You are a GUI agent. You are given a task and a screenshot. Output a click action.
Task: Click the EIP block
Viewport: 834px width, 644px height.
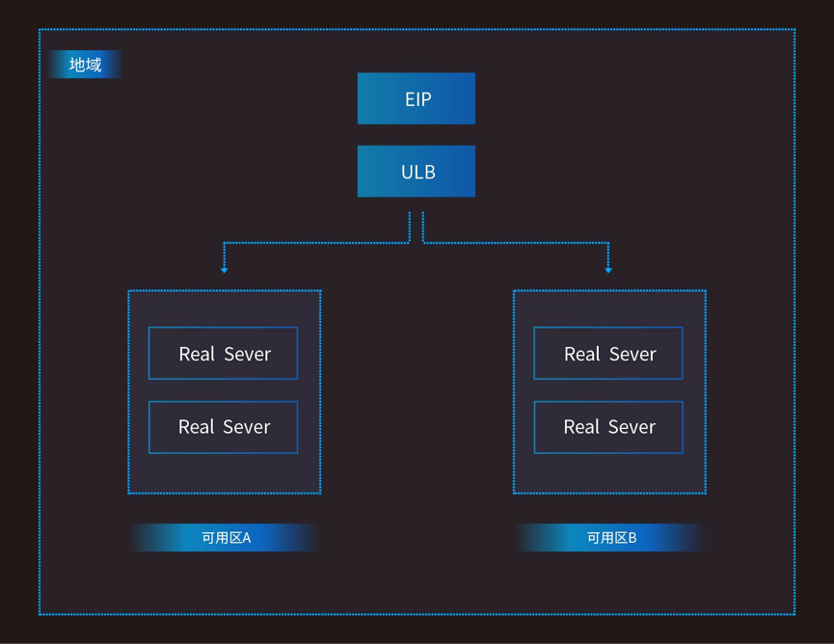(x=416, y=98)
